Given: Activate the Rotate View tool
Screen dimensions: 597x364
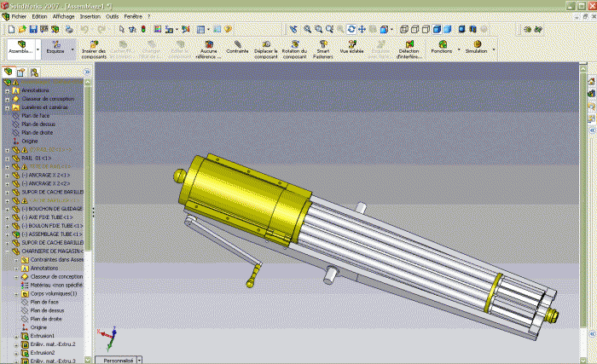Looking at the screenshot, I should 351,29.
